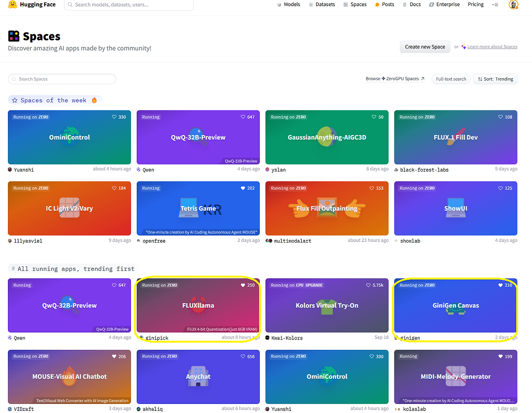Open the FLUXllama space card
The width and height of the screenshot is (532, 413).
coord(198,305)
